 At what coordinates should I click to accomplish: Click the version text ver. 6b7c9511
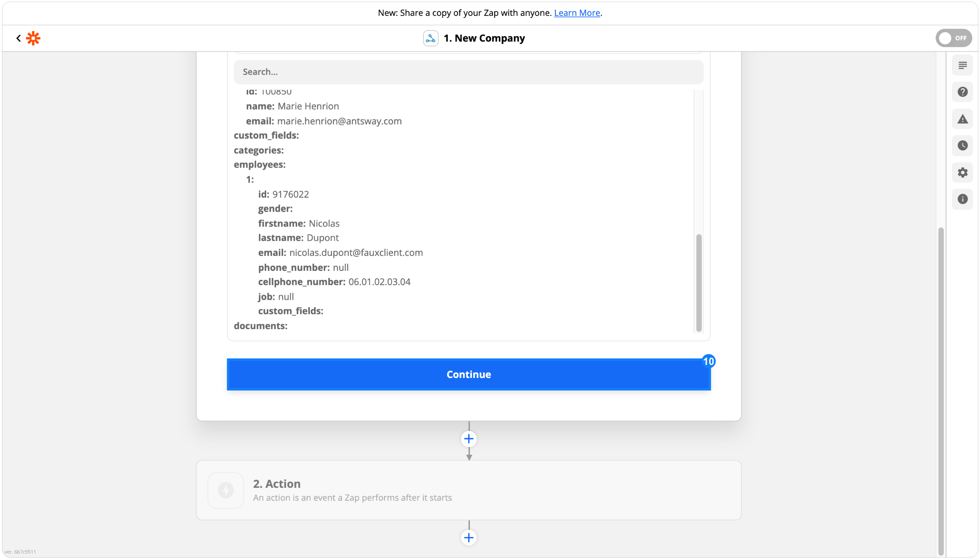20,552
